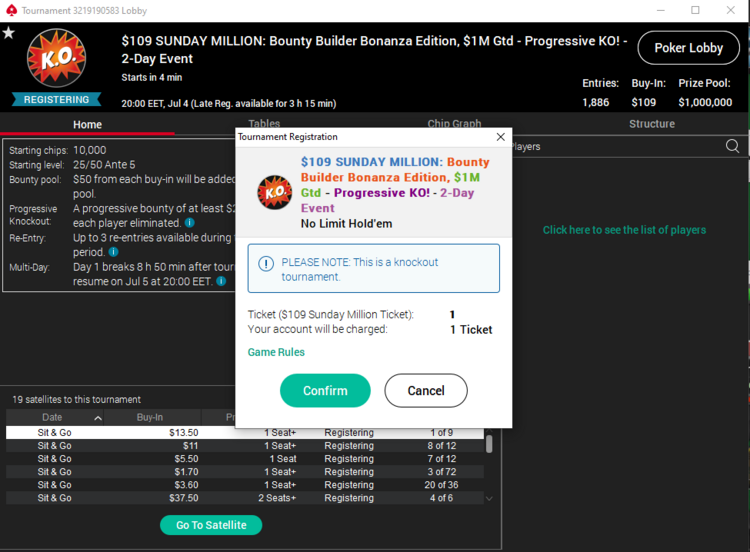Confirm the tournament registration

[x=325, y=390]
